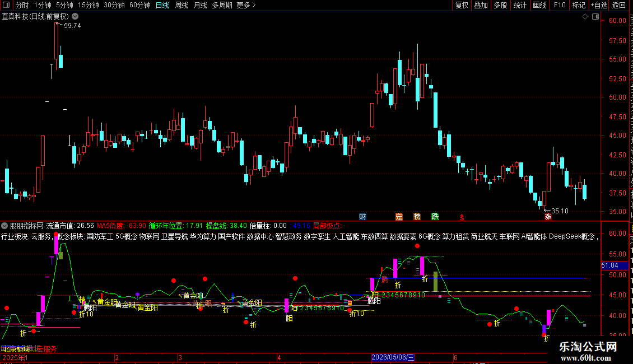The width and height of the screenshot is (633, 364).
Task: Expand the 更多 periods menu
Action: [246, 5]
